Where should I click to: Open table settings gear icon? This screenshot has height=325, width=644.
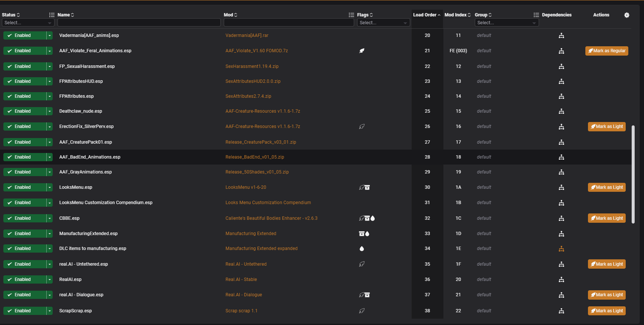[626, 15]
